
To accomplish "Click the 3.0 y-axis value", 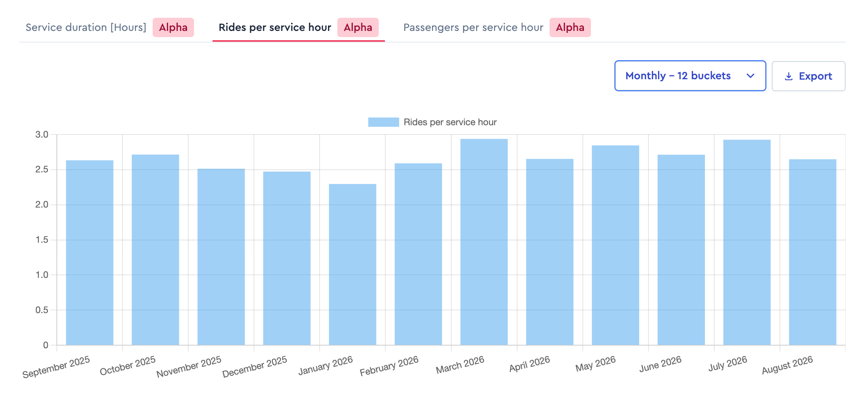I will (42, 135).
